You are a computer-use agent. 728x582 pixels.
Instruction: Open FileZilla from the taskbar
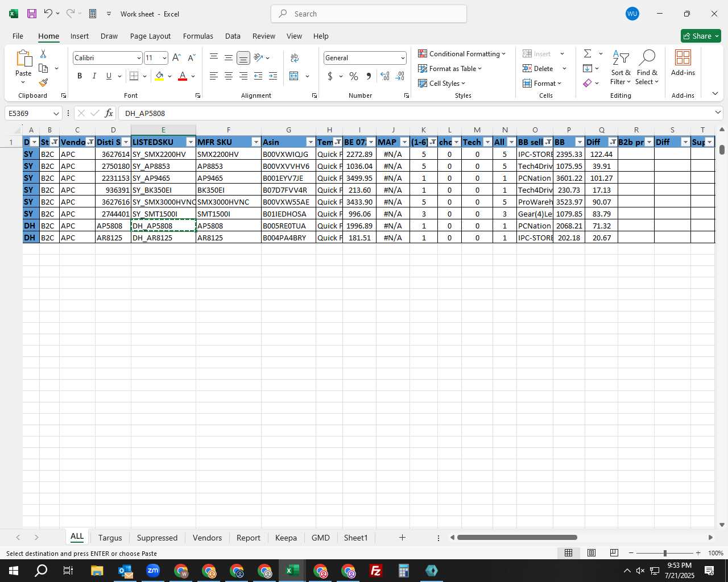point(375,571)
